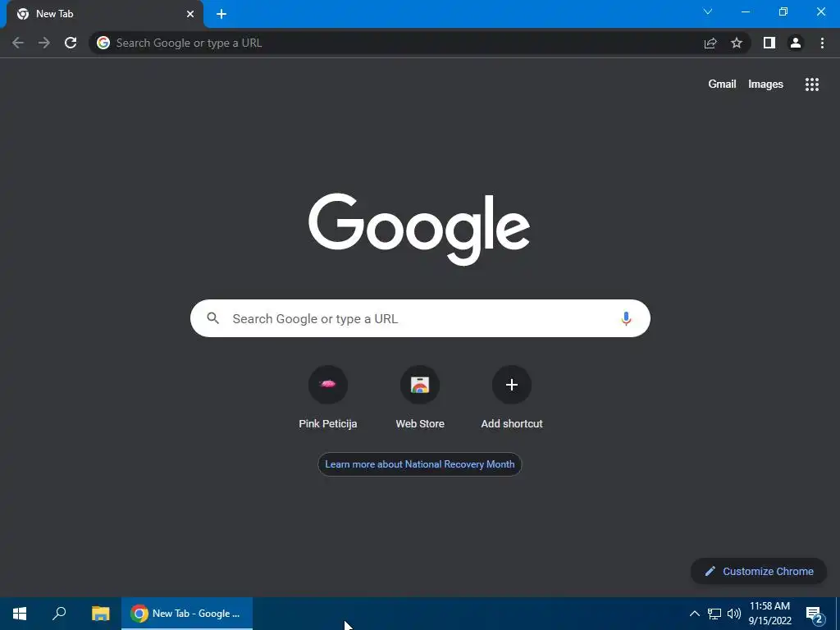Open Chrome's three-dot menu
Image resolution: width=840 pixels, height=630 pixels.
[x=822, y=43]
